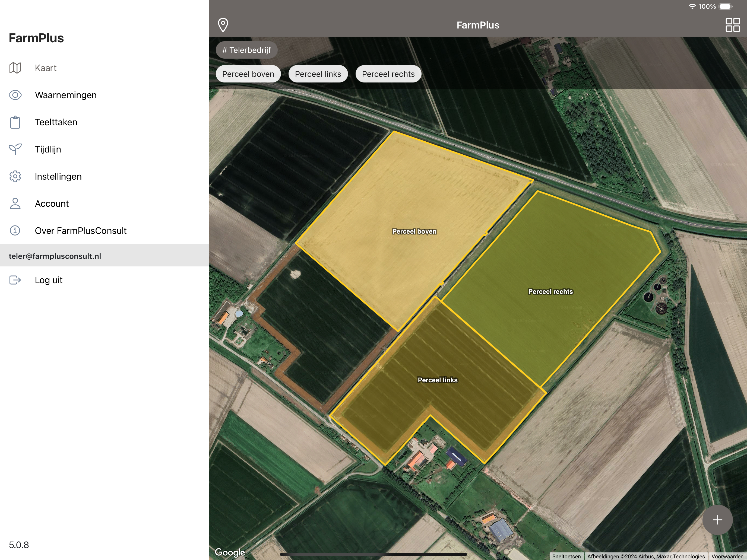Click the FarmPlus title in top bar

[x=478, y=25]
